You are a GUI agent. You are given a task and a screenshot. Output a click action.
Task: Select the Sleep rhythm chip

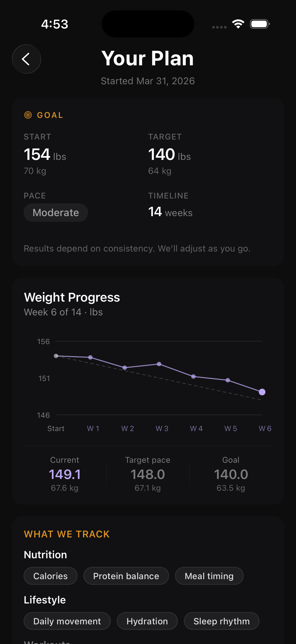(221, 621)
